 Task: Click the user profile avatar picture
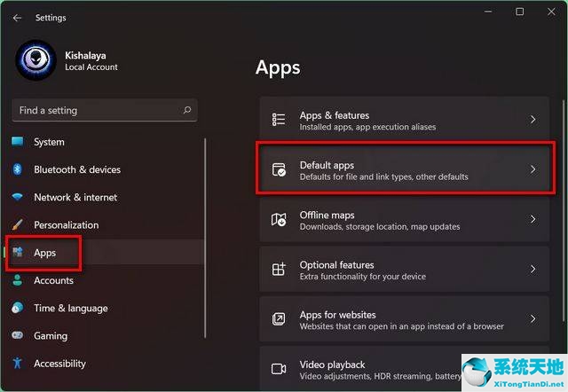click(x=36, y=60)
